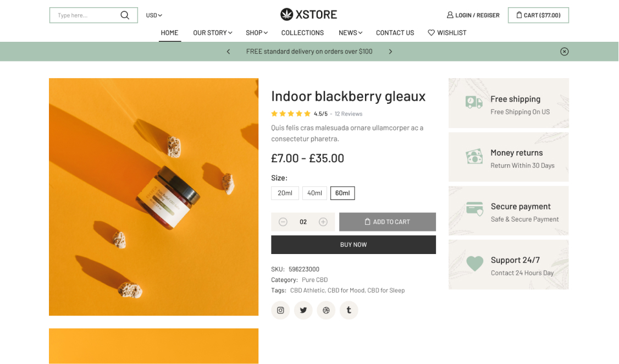
Task: Click the Tumblr share icon
Action: point(349,310)
